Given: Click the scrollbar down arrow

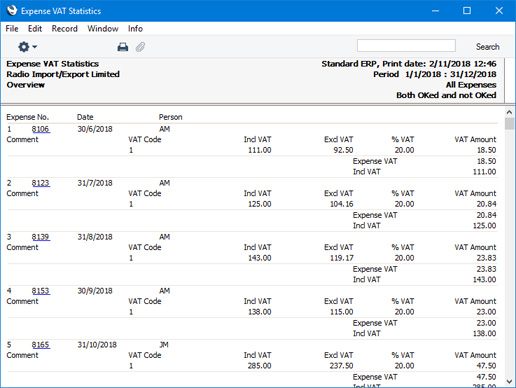Looking at the screenshot, I should click(509, 381).
